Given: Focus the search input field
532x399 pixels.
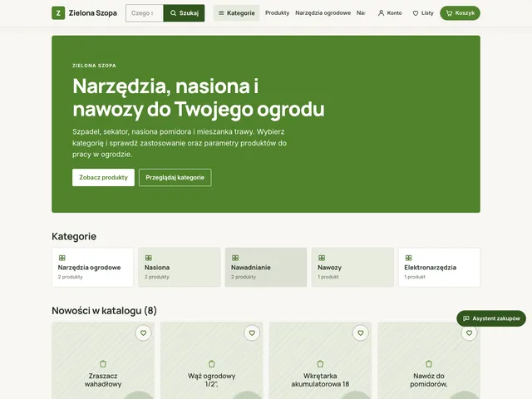Looking at the screenshot, I should 145,13.
